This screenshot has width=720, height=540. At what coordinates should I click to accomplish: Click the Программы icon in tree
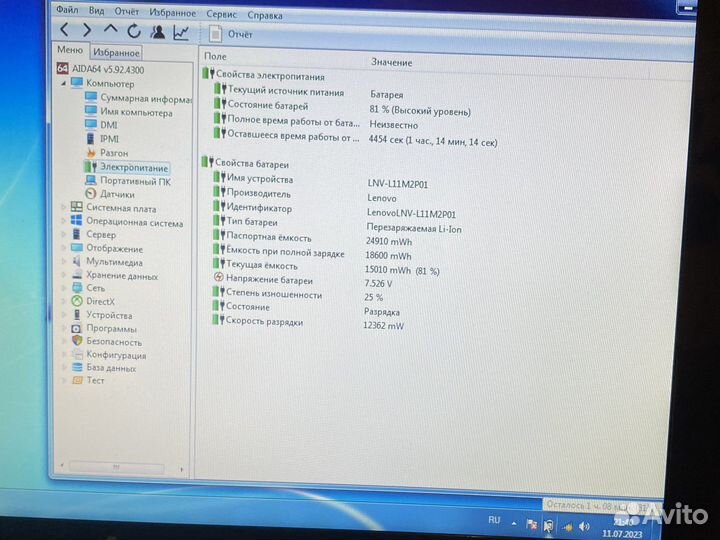[77, 328]
